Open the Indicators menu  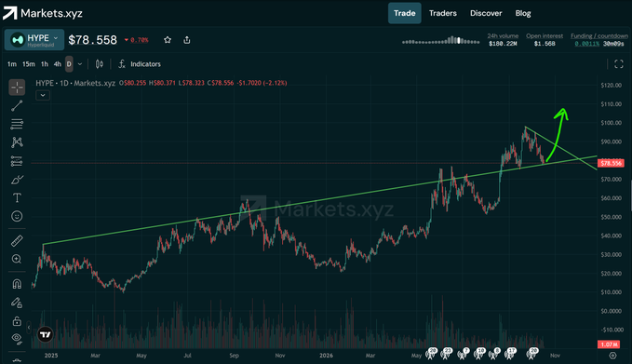click(x=140, y=64)
